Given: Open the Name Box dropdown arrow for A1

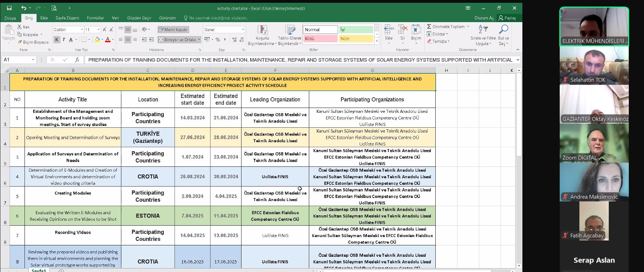Looking at the screenshot, I should pyautogui.click(x=33, y=60).
